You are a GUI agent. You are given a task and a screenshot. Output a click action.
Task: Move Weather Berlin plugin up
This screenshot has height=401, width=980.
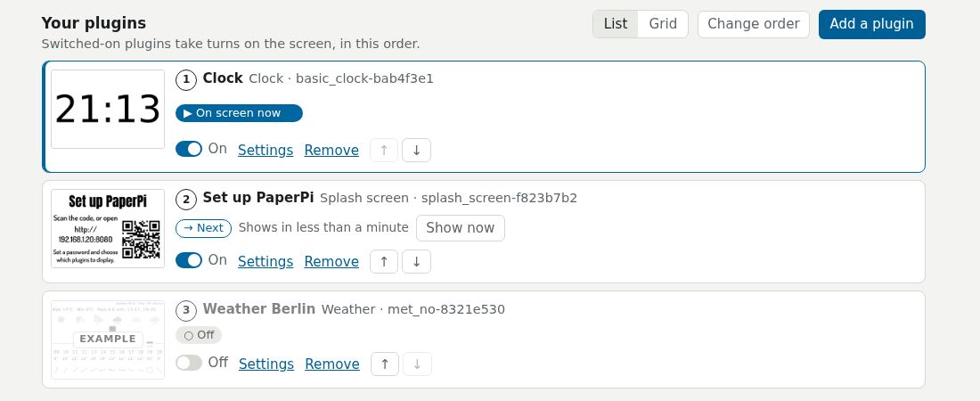(x=384, y=364)
